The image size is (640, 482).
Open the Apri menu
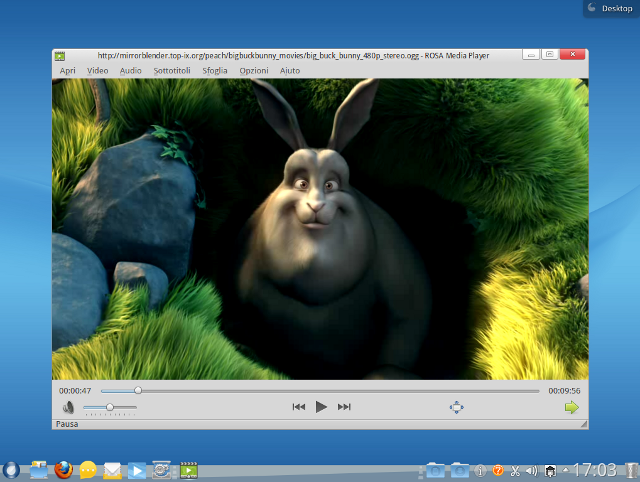tap(67, 71)
